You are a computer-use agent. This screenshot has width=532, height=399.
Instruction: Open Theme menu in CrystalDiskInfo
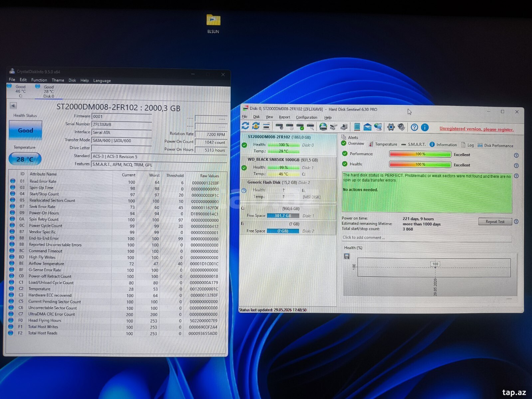[x=58, y=80]
